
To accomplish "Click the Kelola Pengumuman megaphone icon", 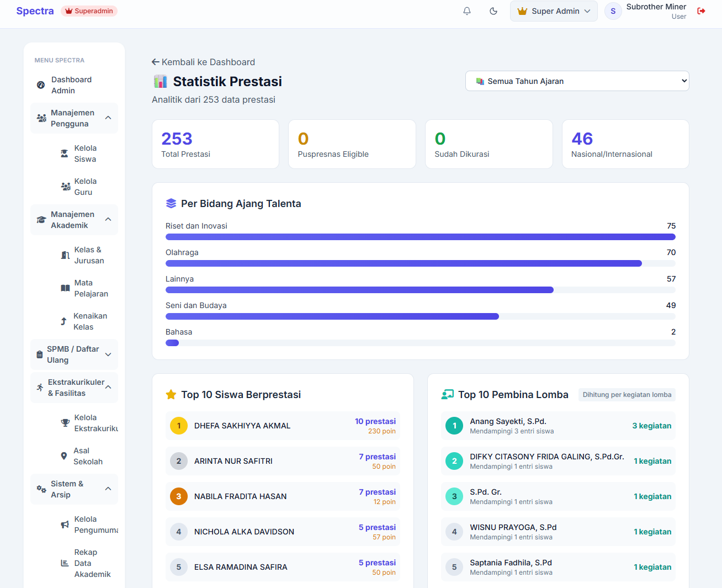I will [x=65, y=525].
